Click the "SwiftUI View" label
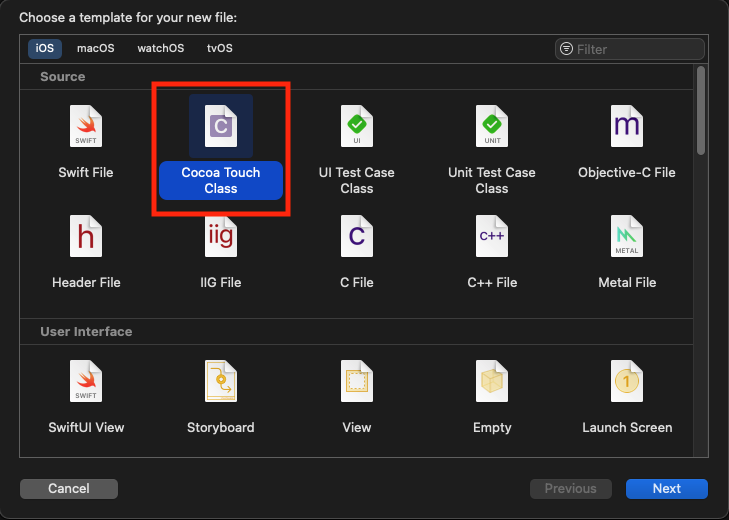729x520 pixels. pos(86,427)
